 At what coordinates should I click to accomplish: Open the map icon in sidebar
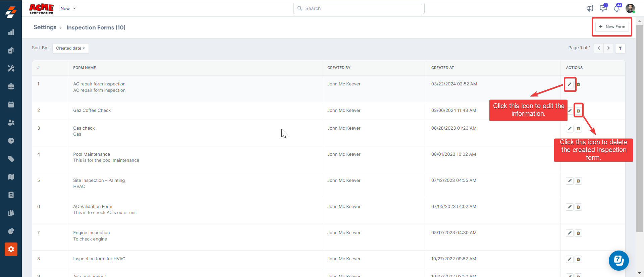(x=11, y=177)
